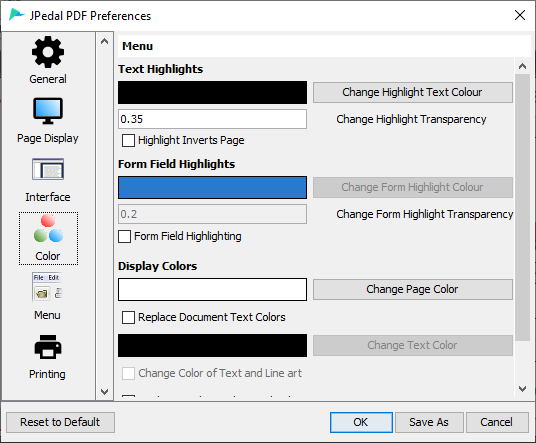This screenshot has width=536, height=443.
Task: Check Replace Document Text Colors
Action: point(128,318)
